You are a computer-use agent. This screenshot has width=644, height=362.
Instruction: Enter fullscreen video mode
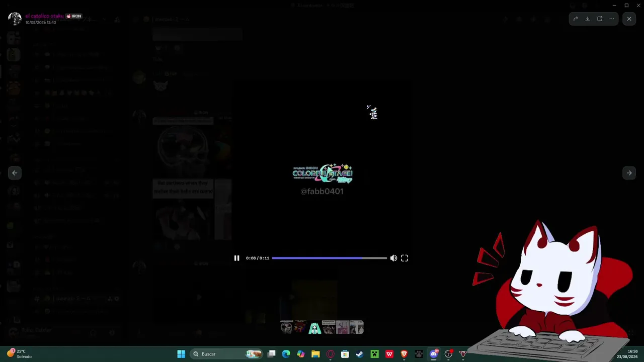click(405, 258)
